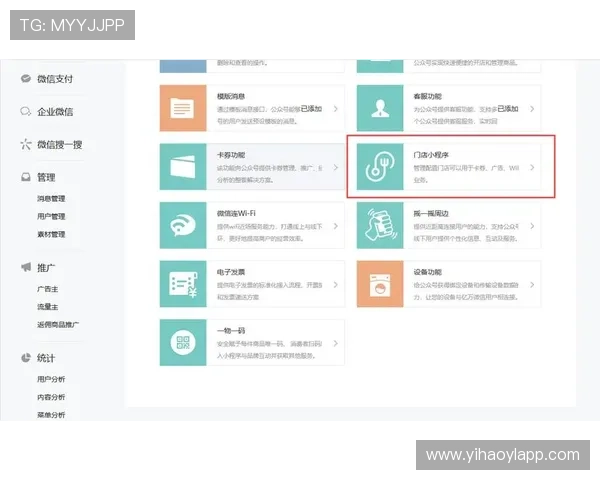The image size is (600, 480).
Task: Click the 模板消息 orange document icon
Action: pos(183,108)
